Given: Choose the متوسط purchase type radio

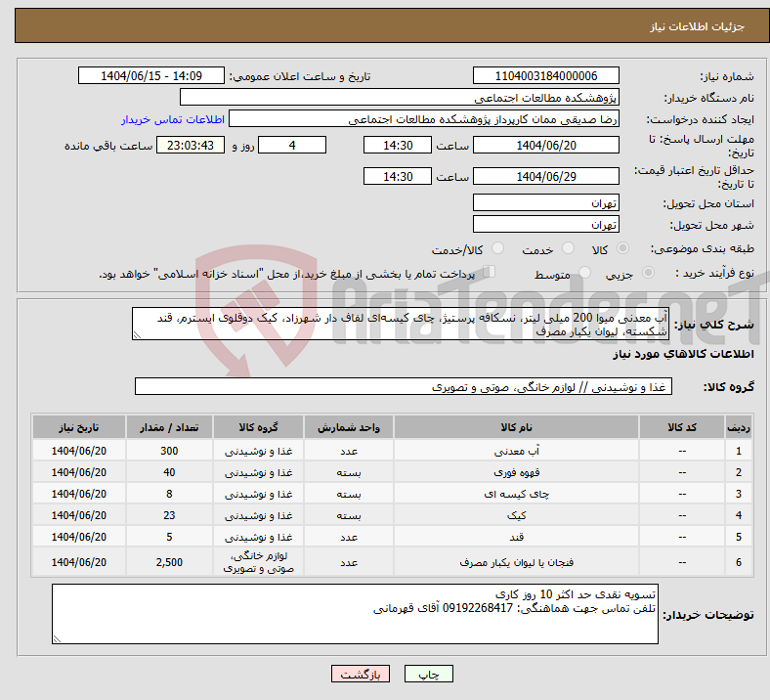Looking at the screenshot, I should [585, 274].
